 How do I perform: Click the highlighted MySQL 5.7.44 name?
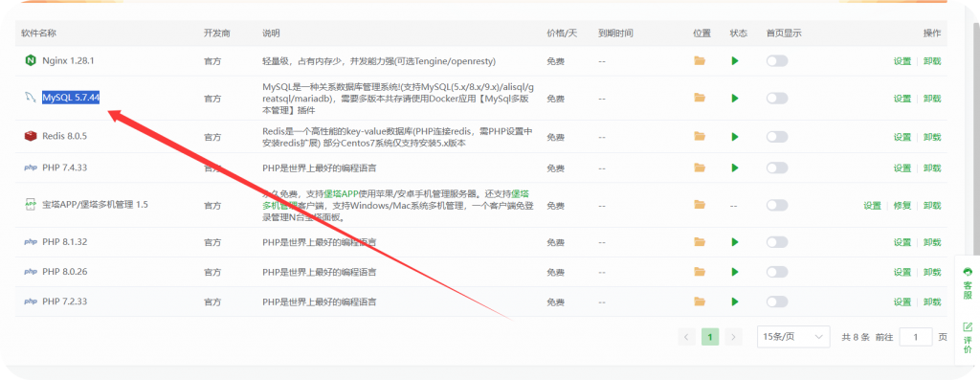click(71, 98)
